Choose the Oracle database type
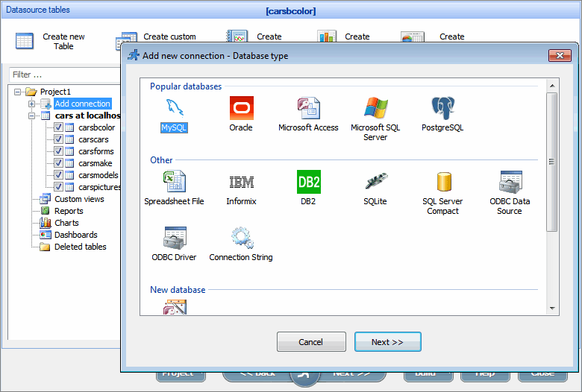This screenshot has width=582, height=392. coord(241,109)
